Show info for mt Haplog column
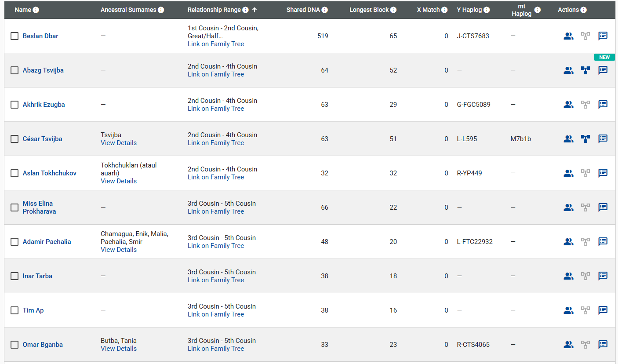 538,10
